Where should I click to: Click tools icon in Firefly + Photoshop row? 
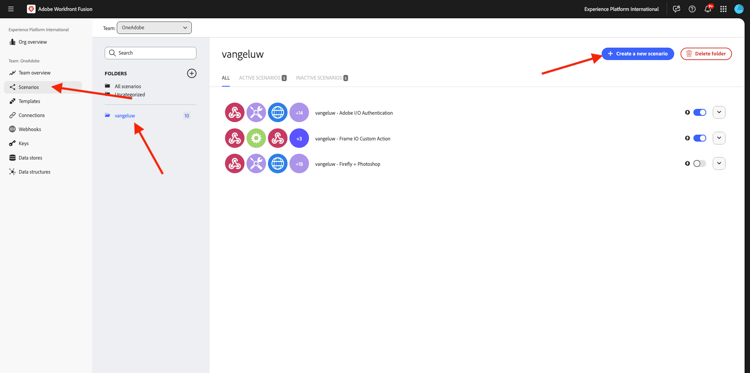[x=256, y=164]
